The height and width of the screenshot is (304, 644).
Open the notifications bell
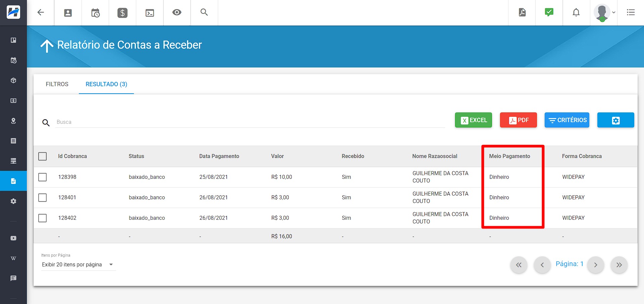(576, 12)
